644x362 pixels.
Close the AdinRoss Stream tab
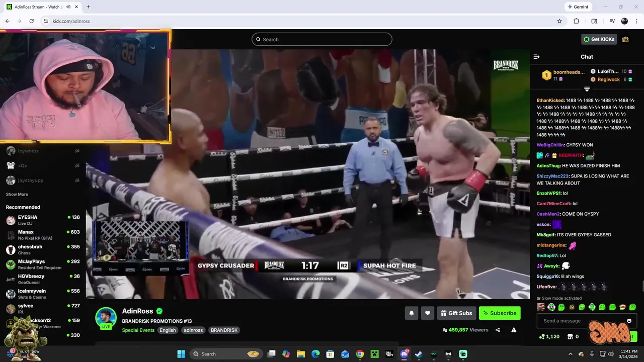pos(75,7)
